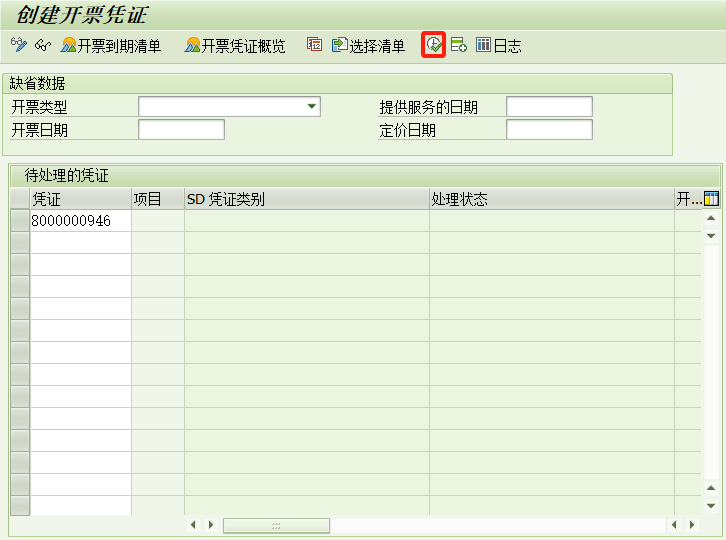The width and height of the screenshot is (726, 540).
Task: Open the 选择清单 selection list
Action: coord(369,45)
